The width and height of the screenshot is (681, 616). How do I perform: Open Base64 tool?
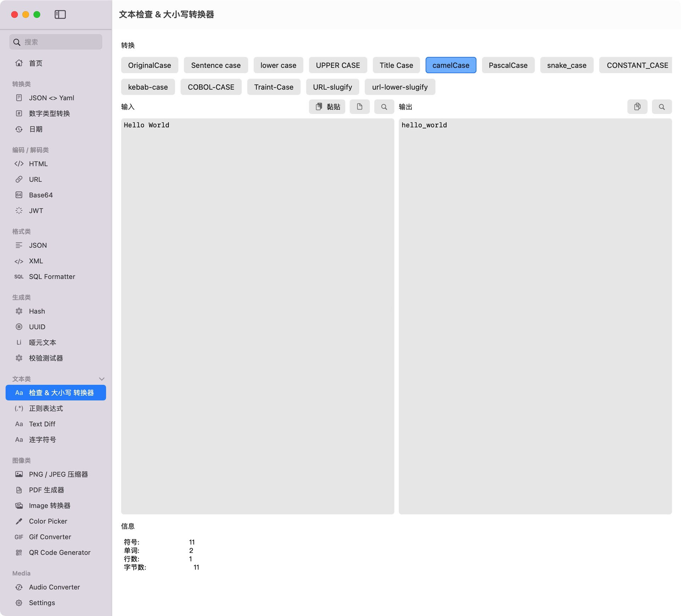[x=56, y=195]
